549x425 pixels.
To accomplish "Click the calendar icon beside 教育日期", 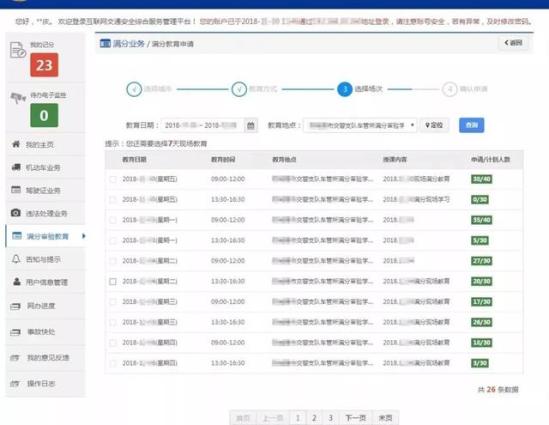I will coord(251,125).
